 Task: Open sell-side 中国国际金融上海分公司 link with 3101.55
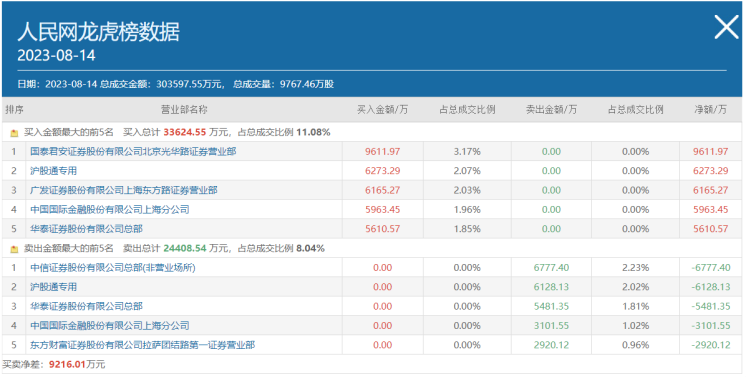[x=109, y=326]
